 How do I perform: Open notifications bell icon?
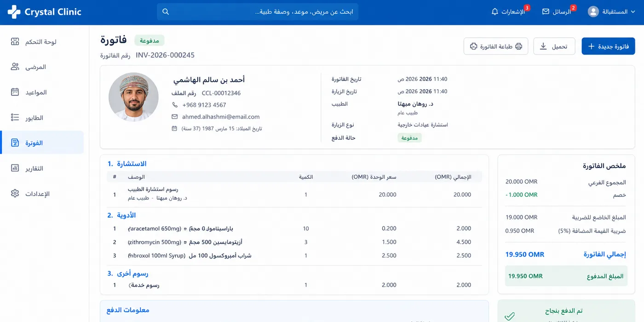pos(495,12)
